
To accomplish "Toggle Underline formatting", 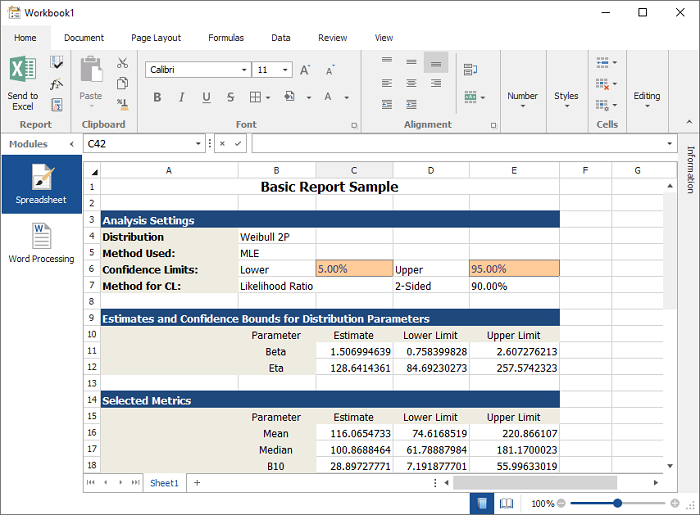I will pos(206,97).
